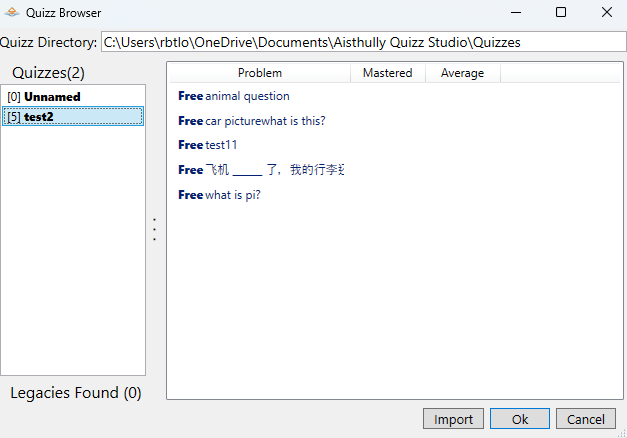627x438 pixels.
Task: Click the Quizz Directory path field
Action: pyautogui.click(x=363, y=43)
